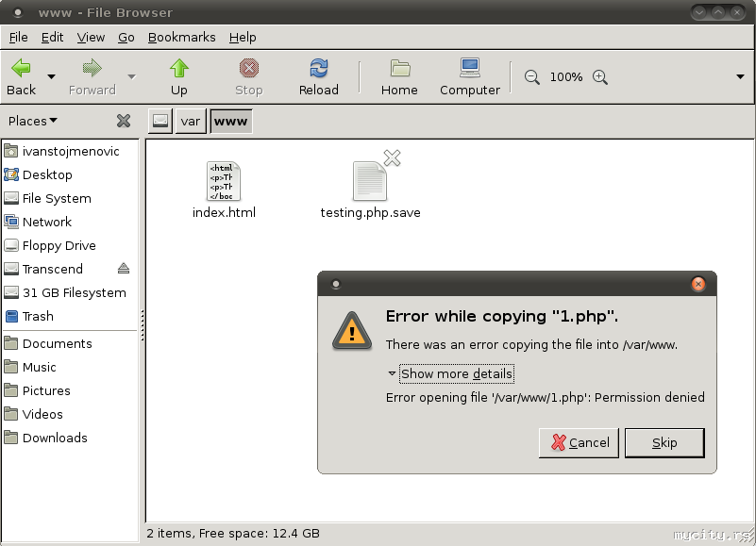Close the Places side pane
The width and height of the screenshot is (756, 546).
coord(124,121)
